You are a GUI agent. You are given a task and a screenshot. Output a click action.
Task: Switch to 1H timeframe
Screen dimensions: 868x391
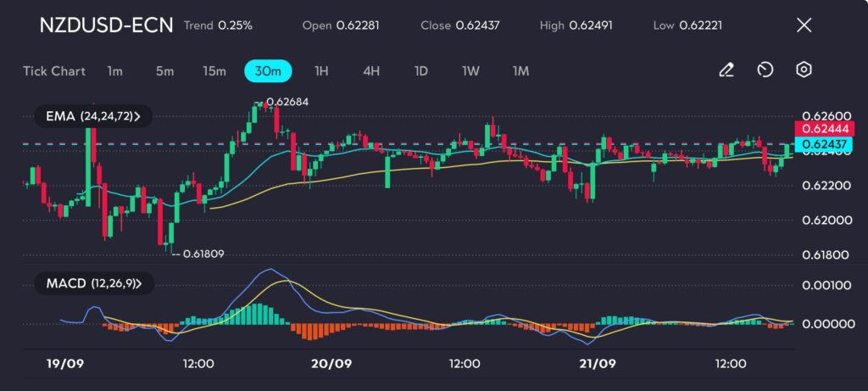pyautogui.click(x=321, y=71)
